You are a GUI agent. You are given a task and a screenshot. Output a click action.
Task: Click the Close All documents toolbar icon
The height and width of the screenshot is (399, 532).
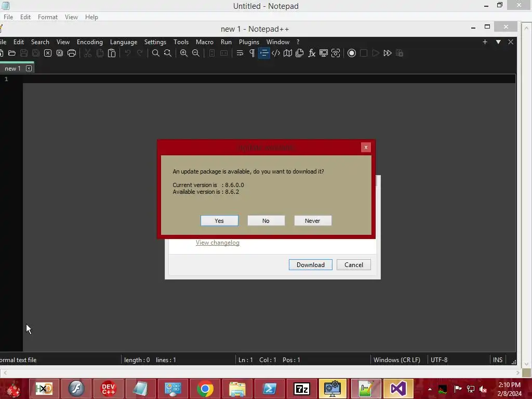(60, 54)
